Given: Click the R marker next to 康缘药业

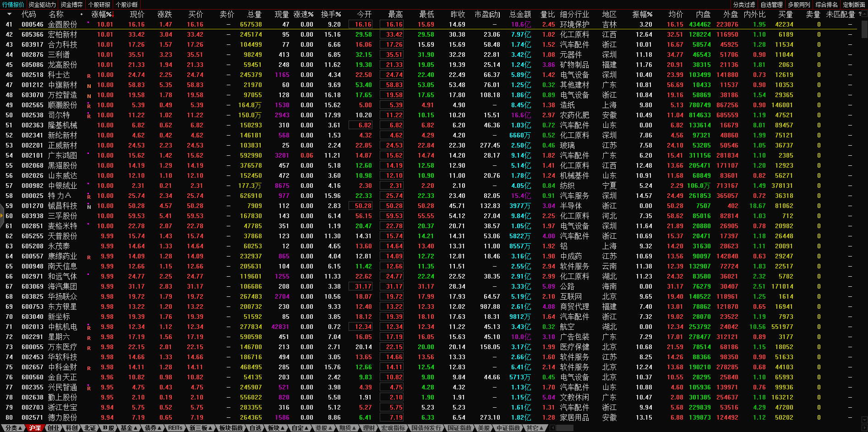Looking at the screenshot, I should point(89,257).
